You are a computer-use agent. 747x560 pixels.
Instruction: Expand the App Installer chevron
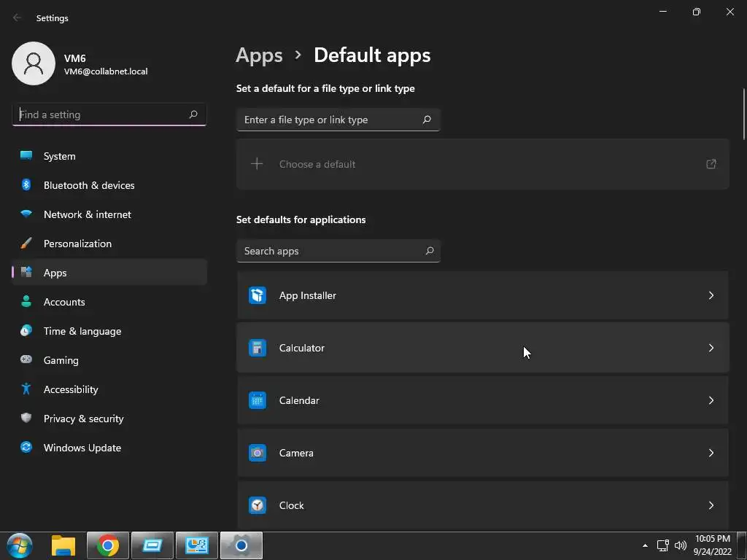(711, 295)
